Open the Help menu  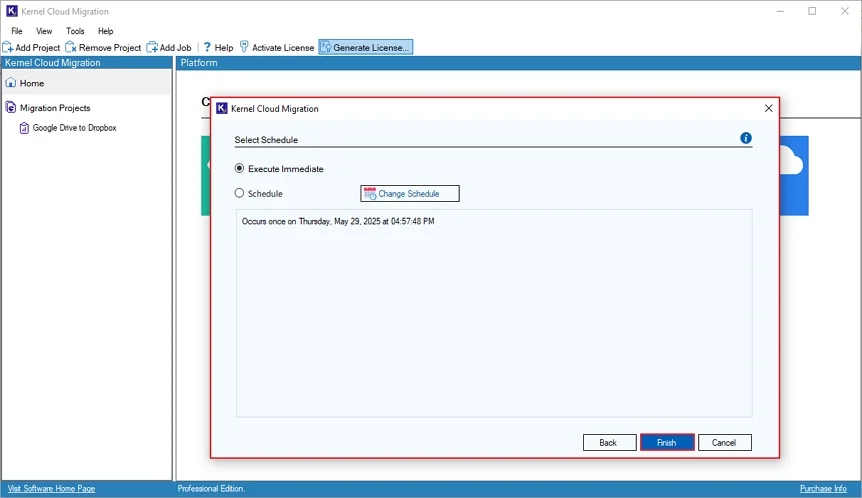(x=106, y=31)
